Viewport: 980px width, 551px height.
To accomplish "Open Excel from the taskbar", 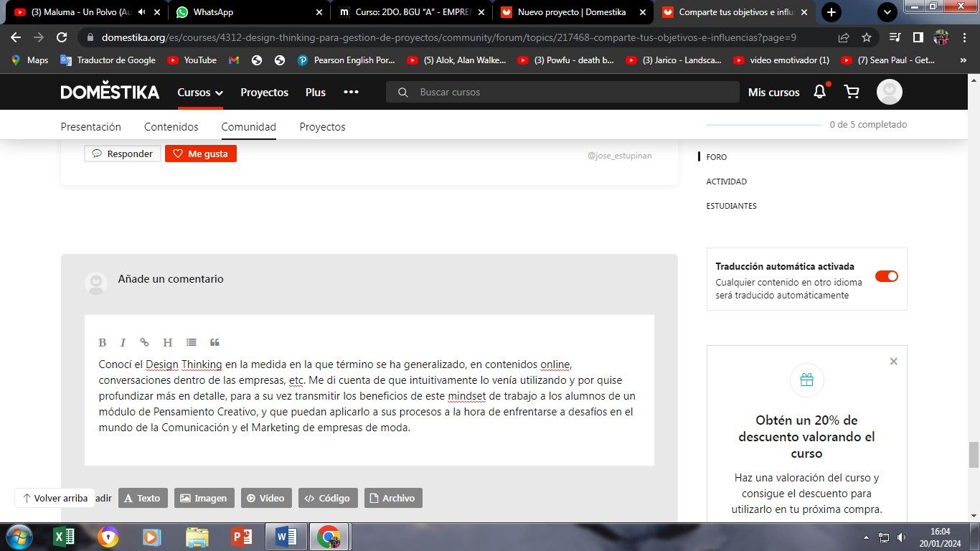I will coord(64,537).
